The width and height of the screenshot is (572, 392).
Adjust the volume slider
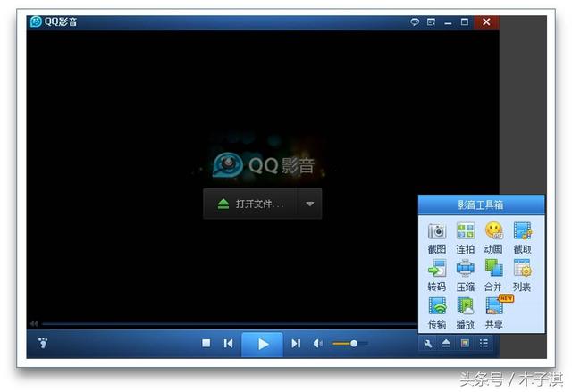(349, 343)
